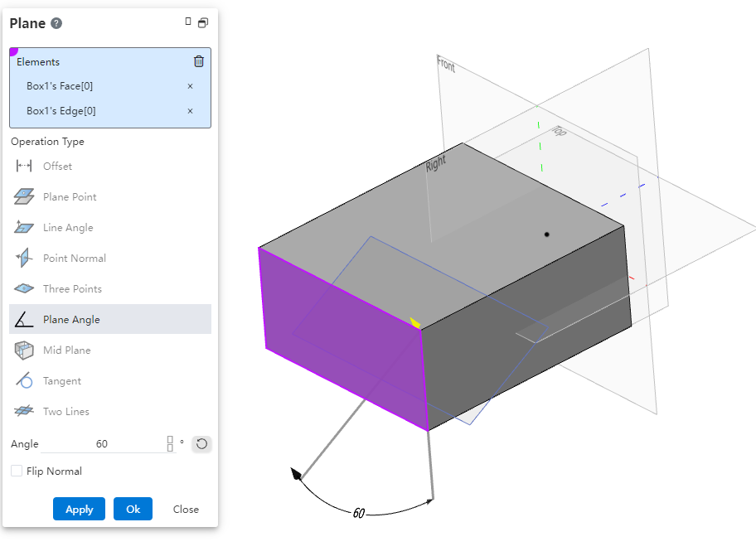Select the Plane Angle operation type
Screen dimensions: 756x556
110,320
